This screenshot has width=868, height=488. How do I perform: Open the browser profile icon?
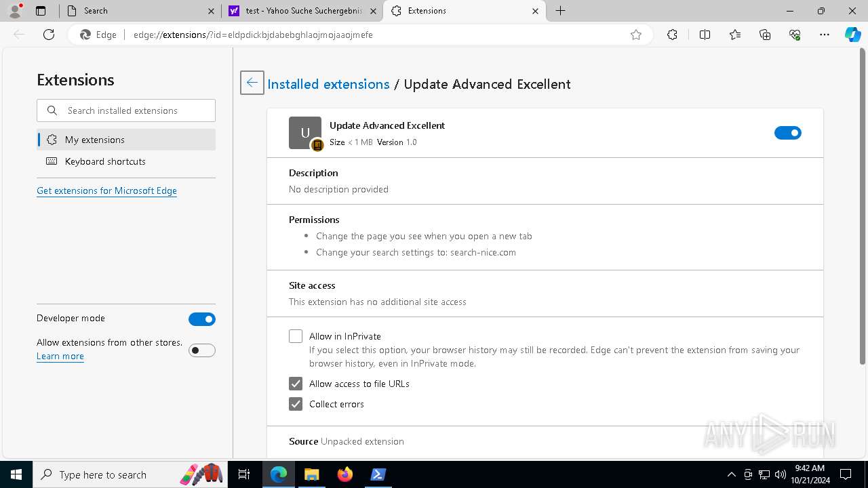(x=15, y=11)
